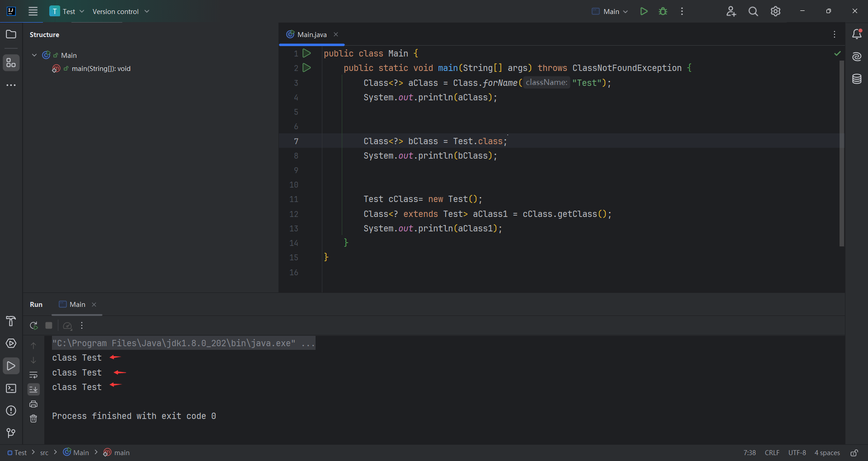Toggle soft-wrap in the console

[33, 375]
